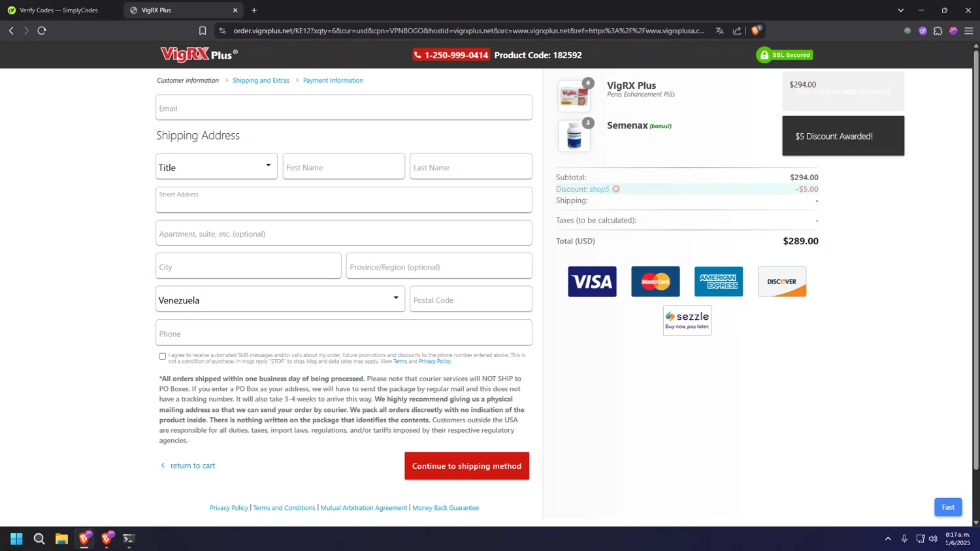
Task: Click the American Express icon
Action: (x=719, y=281)
